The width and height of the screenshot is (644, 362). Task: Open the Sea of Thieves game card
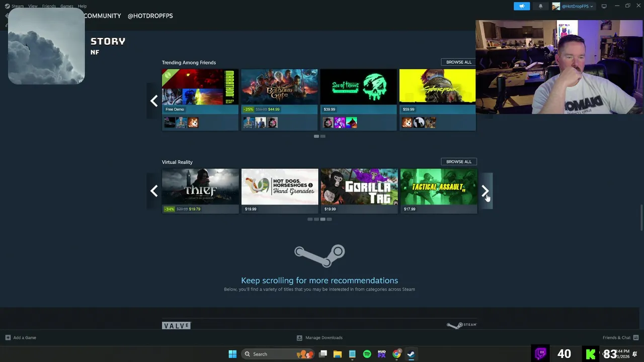coord(358,100)
